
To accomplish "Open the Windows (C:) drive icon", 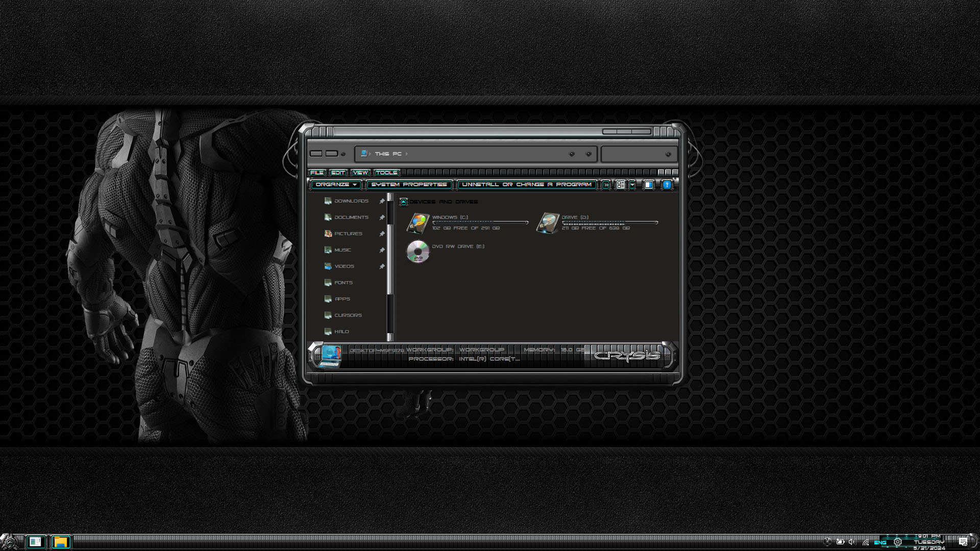I will point(418,223).
